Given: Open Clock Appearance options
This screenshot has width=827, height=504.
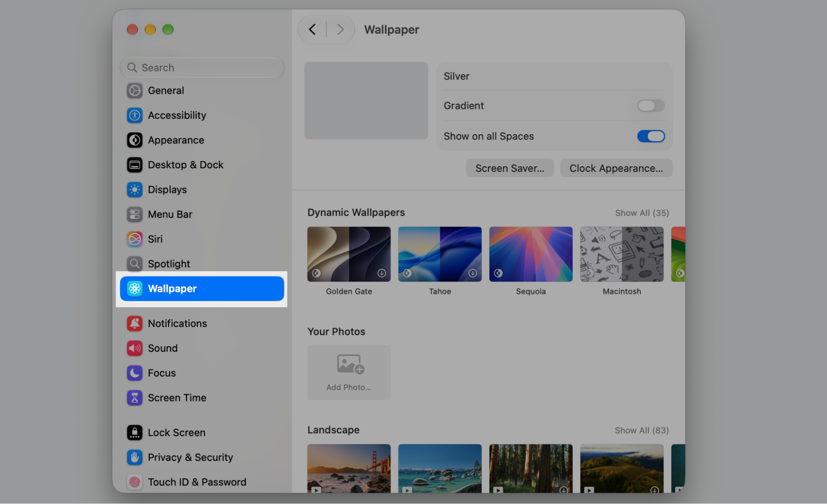Looking at the screenshot, I should point(616,168).
